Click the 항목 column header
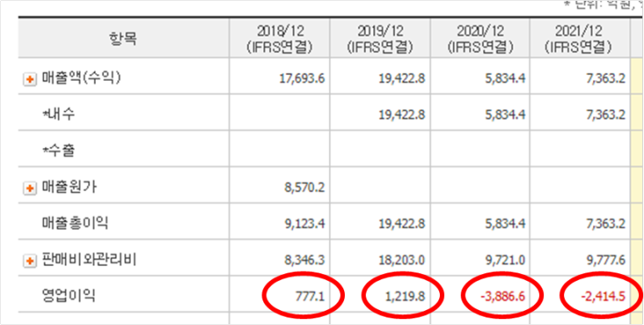The image size is (644, 325). point(123,38)
